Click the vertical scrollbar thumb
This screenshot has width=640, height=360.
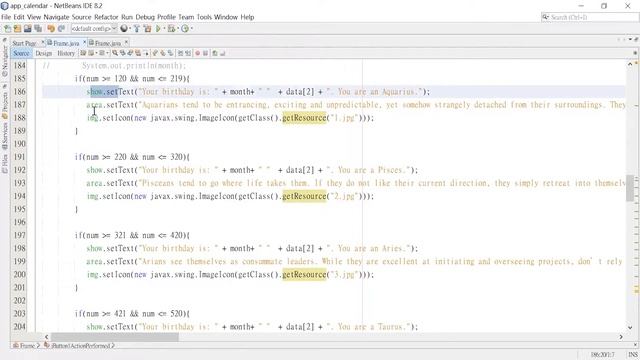click(630, 188)
